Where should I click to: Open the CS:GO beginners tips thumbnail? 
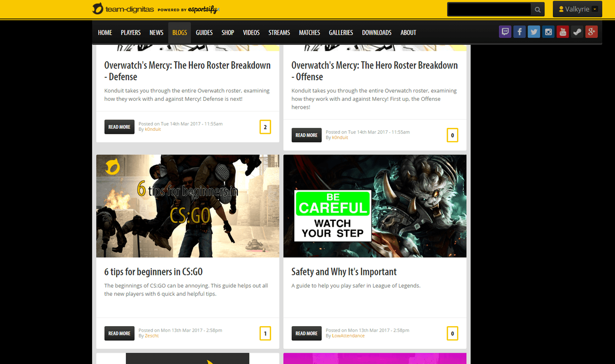click(x=187, y=206)
